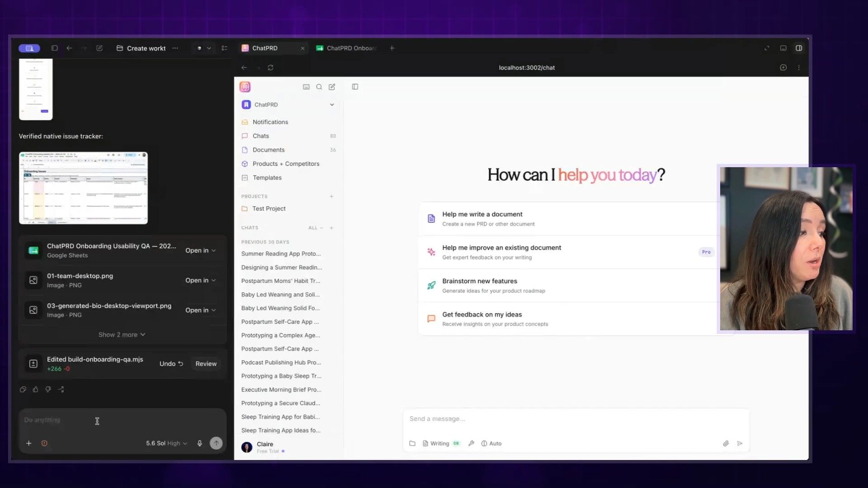Click the sidebar panel icon in top-left toolbar
Image resolution: width=868 pixels, height=488 pixels.
click(54, 48)
